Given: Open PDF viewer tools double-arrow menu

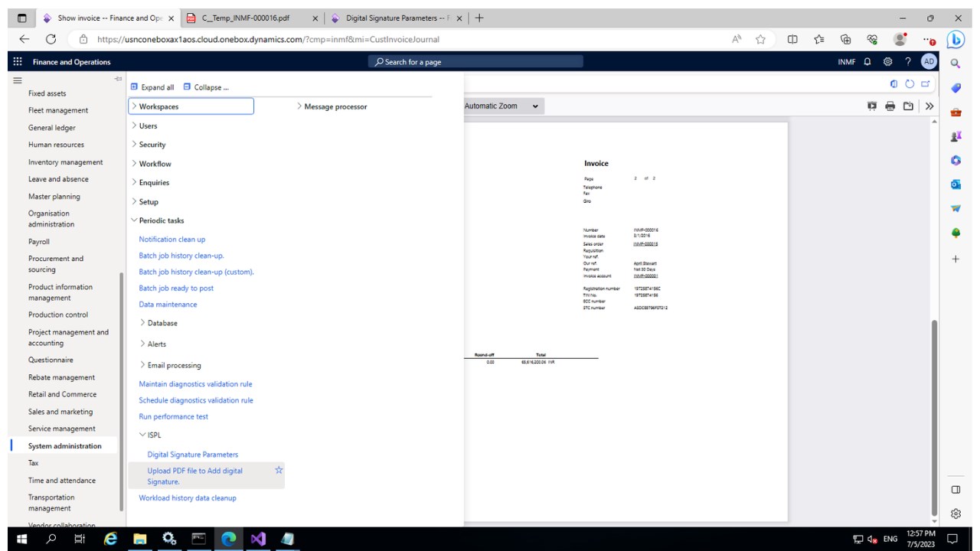Looking at the screenshot, I should (929, 106).
